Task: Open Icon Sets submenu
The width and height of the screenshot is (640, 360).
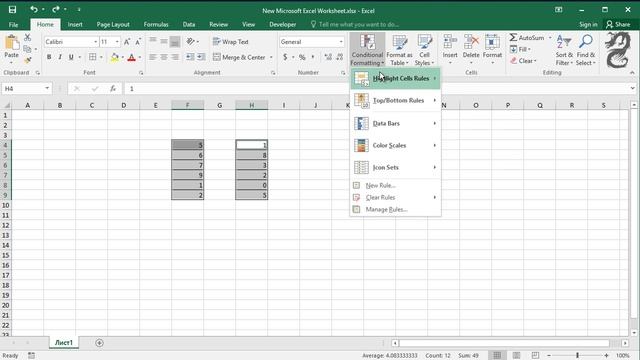Action: click(x=395, y=167)
